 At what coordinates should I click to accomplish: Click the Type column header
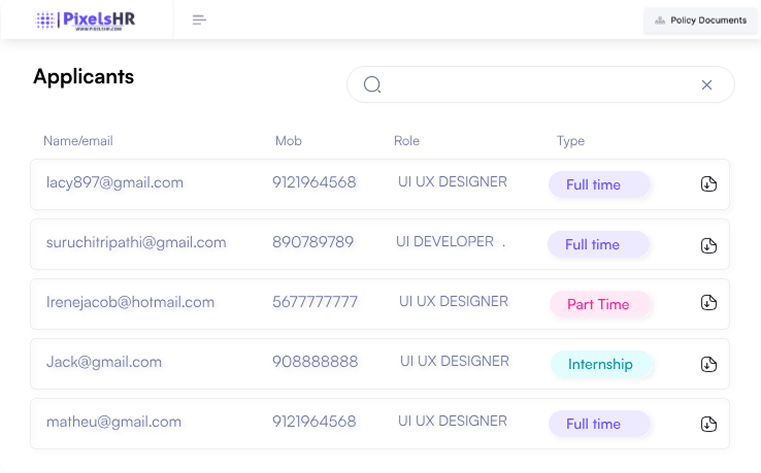570,141
